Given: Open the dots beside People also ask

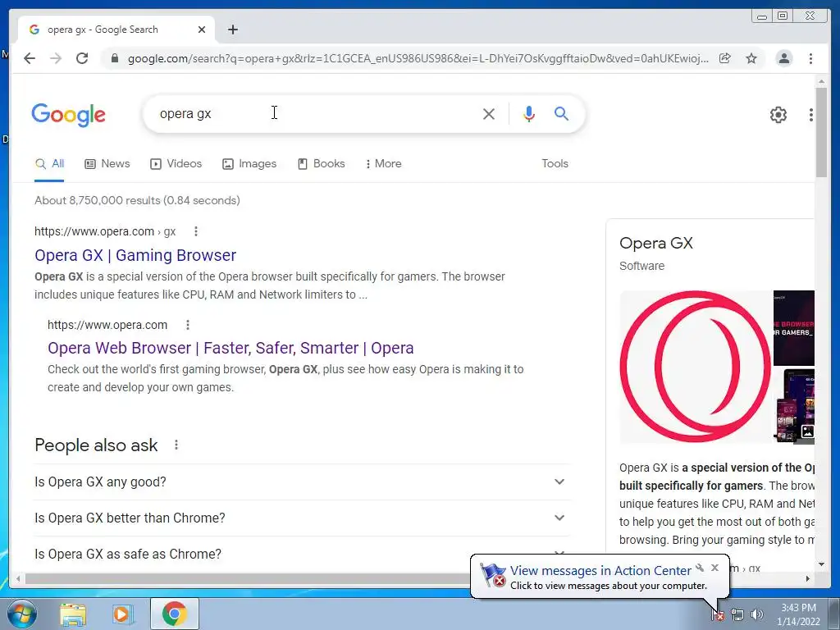Looking at the screenshot, I should coord(176,445).
